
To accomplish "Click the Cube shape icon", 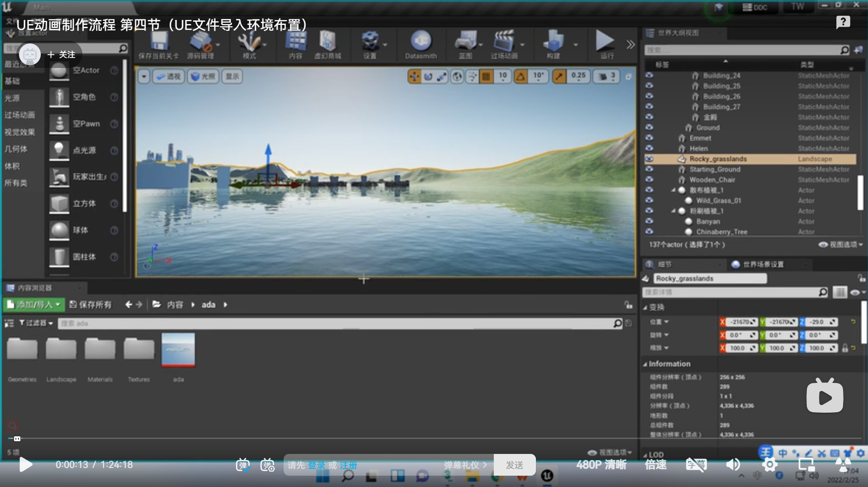I will pyautogui.click(x=58, y=204).
